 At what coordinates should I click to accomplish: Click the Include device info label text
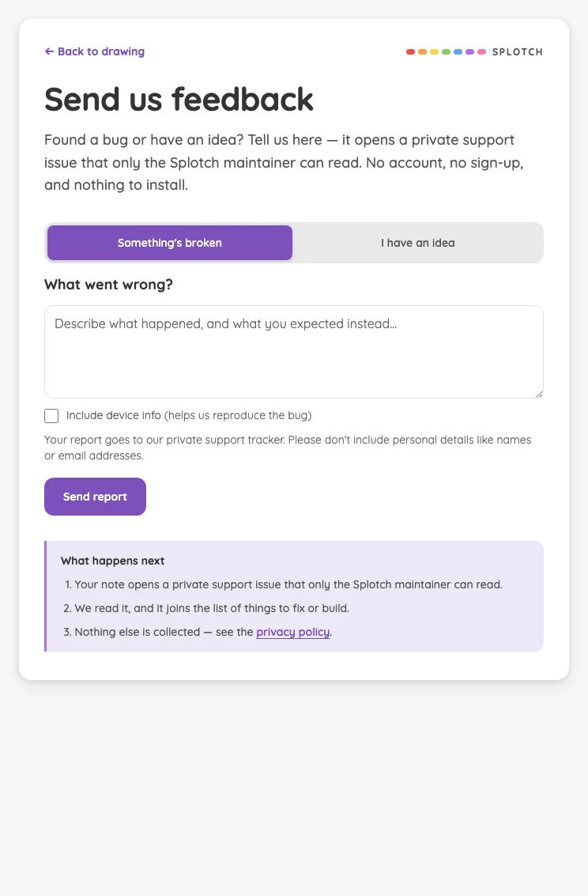pos(189,415)
